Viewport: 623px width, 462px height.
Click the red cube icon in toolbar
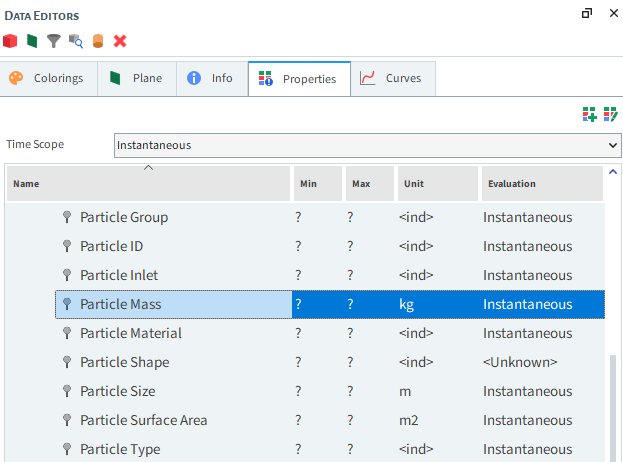coord(11,41)
